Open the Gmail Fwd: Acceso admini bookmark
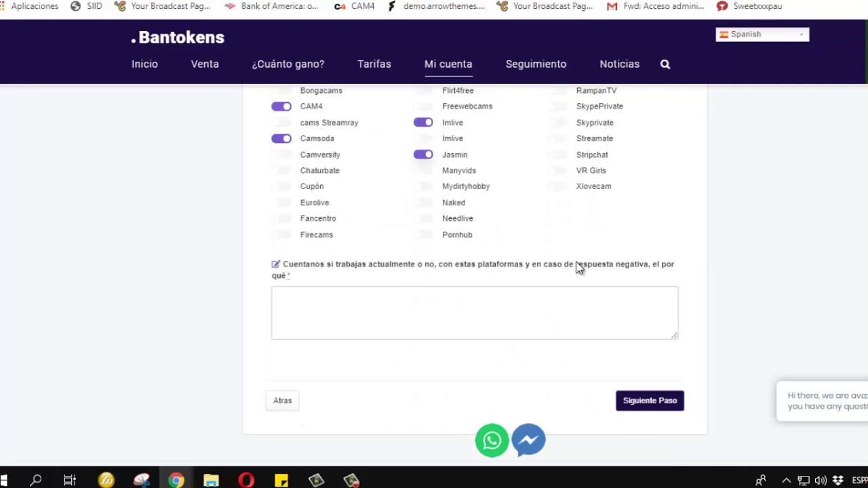Image resolution: width=868 pixels, height=488 pixels. (656, 6)
